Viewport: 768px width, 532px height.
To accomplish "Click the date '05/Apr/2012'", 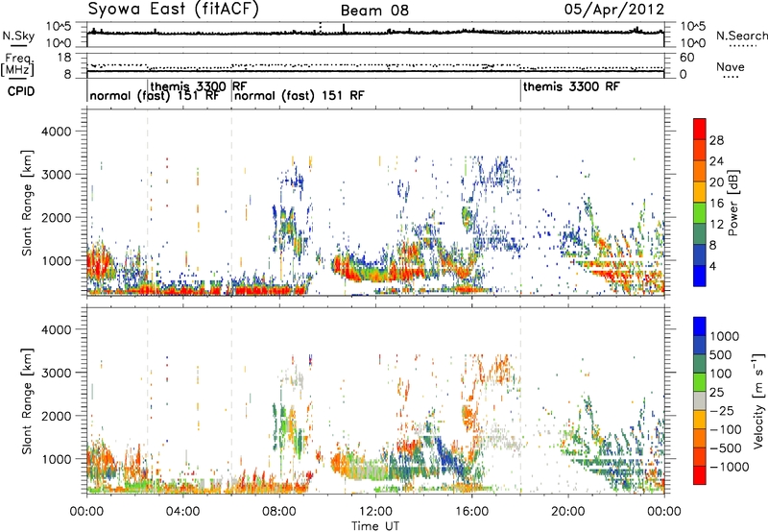I will click(x=614, y=10).
